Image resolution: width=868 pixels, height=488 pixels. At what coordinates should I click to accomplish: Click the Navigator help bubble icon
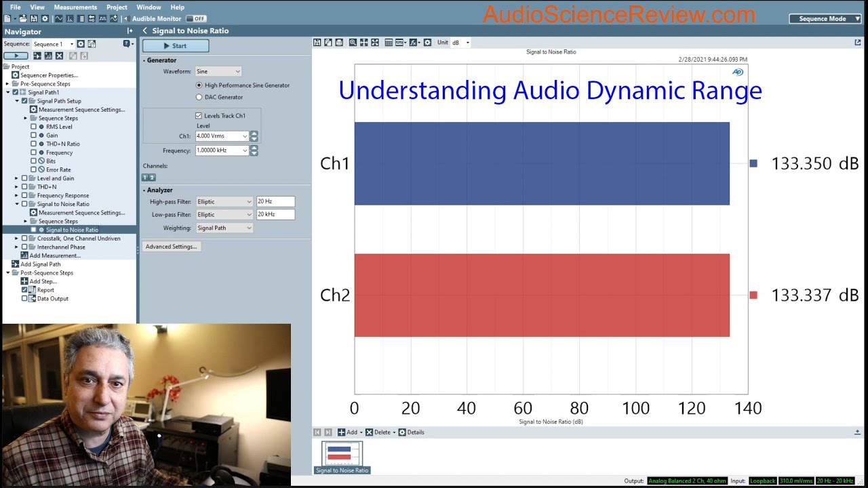126,43
